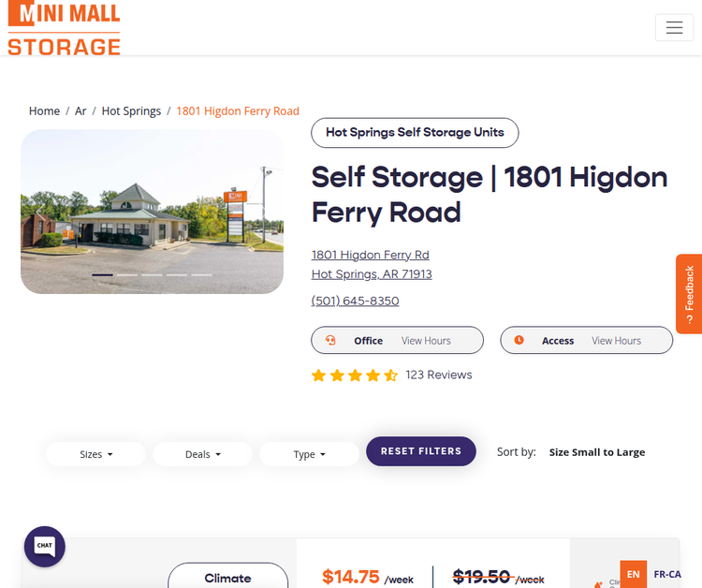Call the (501) 645-8350 phone link
The image size is (702, 588).
coord(355,301)
